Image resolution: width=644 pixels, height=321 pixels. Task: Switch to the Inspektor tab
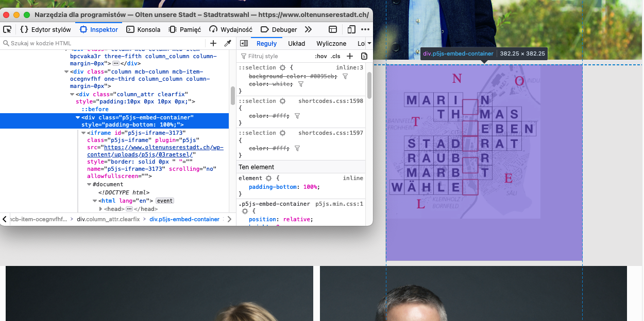(x=98, y=29)
